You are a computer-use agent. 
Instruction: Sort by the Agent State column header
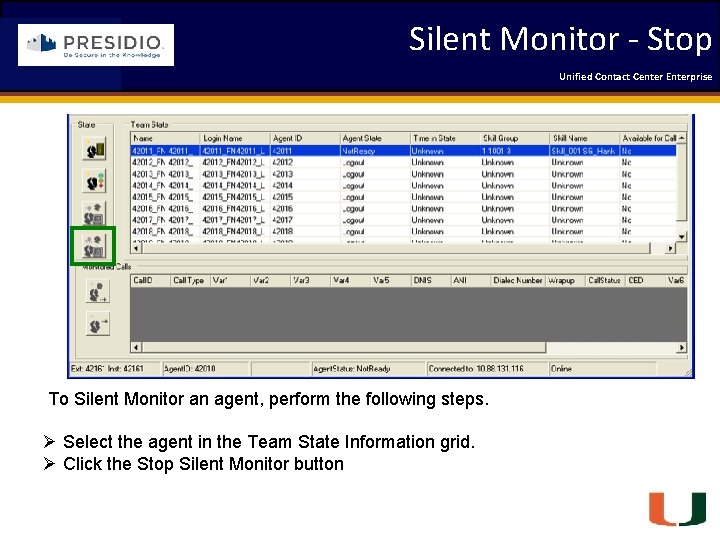coord(375,138)
